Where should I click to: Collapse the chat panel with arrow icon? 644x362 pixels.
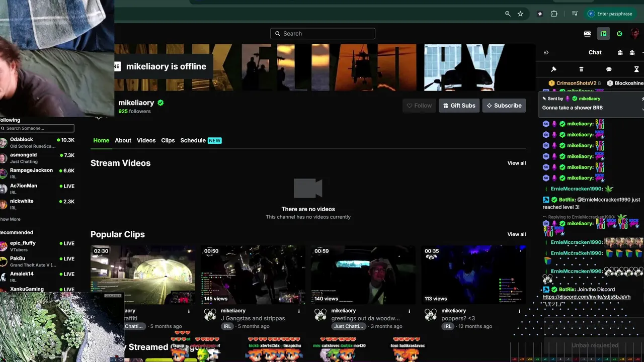pyautogui.click(x=546, y=52)
